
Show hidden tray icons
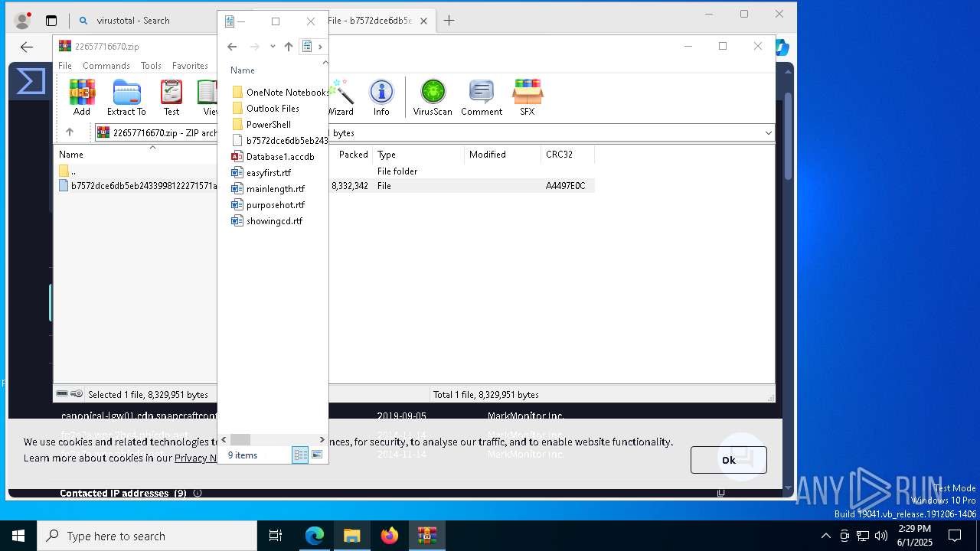pos(825,536)
